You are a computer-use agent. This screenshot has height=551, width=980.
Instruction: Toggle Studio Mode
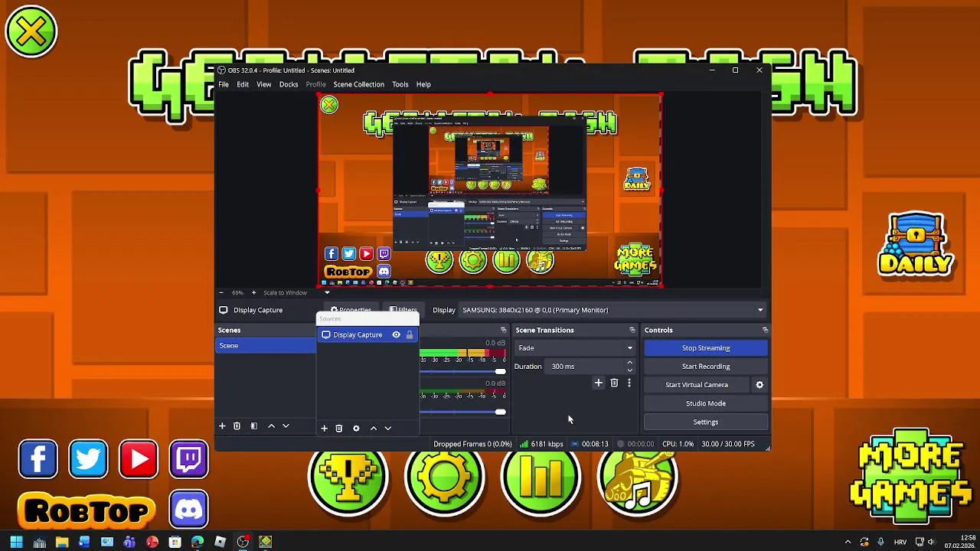click(x=705, y=403)
